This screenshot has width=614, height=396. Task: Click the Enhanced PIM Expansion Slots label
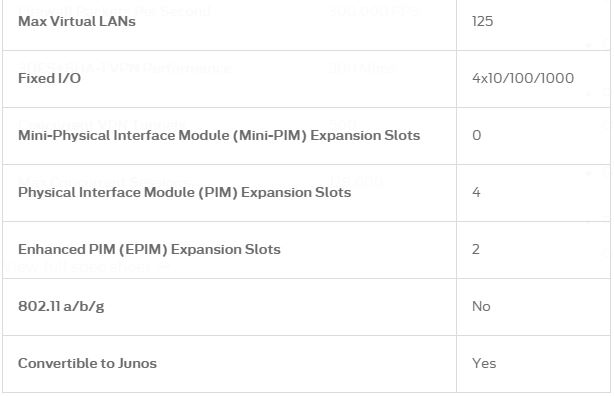[149, 250]
